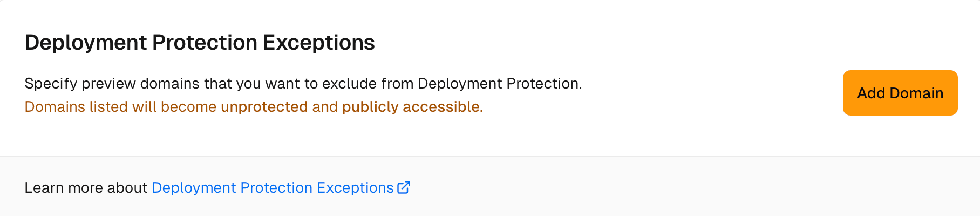Click the external link arrow icon

404,187
